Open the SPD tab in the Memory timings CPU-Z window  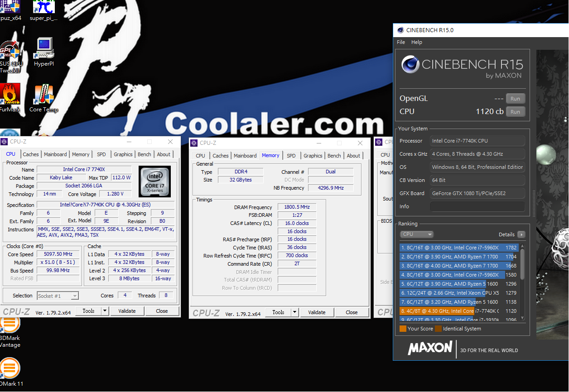(291, 156)
